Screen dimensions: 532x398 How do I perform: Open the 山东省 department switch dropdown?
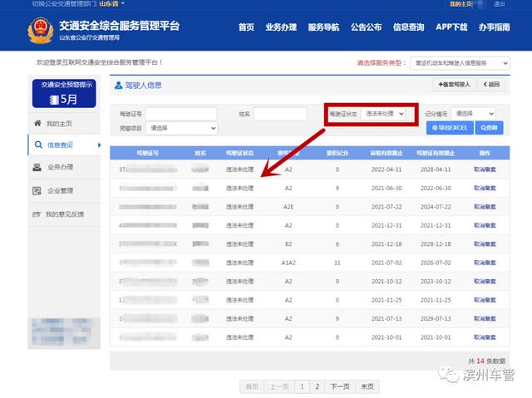(x=111, y=3)
